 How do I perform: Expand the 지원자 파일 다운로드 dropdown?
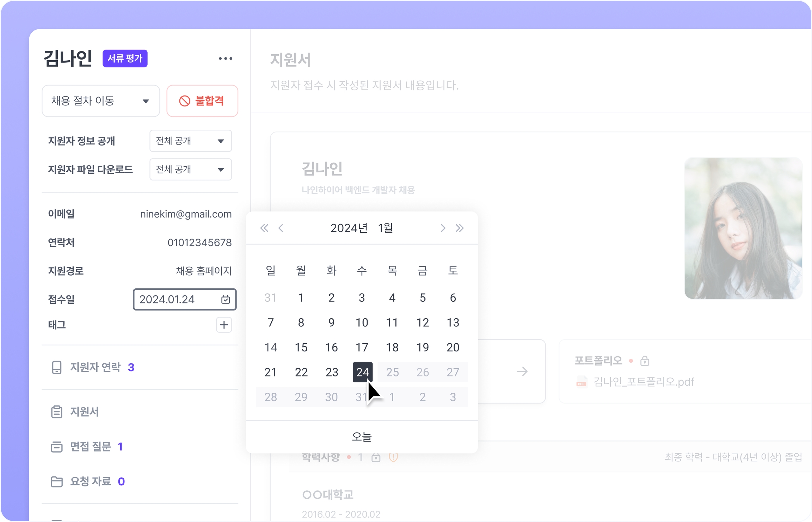click(x=190, y=170)
